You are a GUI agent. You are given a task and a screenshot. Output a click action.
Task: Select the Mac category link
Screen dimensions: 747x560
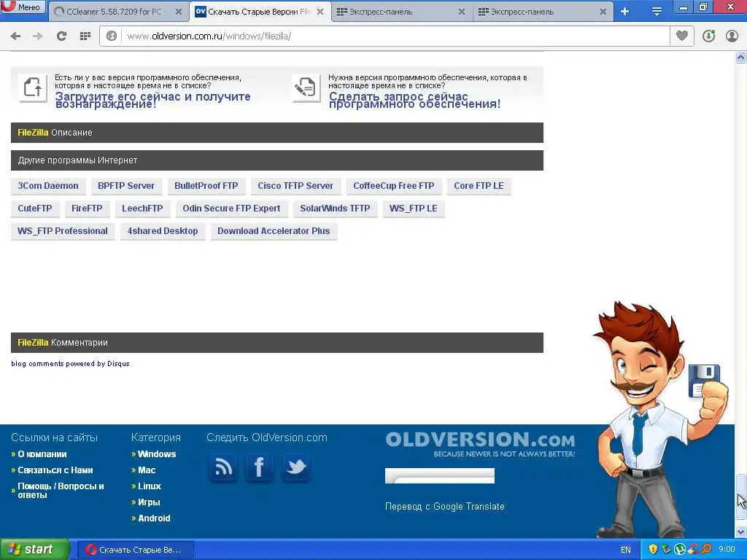coord(147,470)
